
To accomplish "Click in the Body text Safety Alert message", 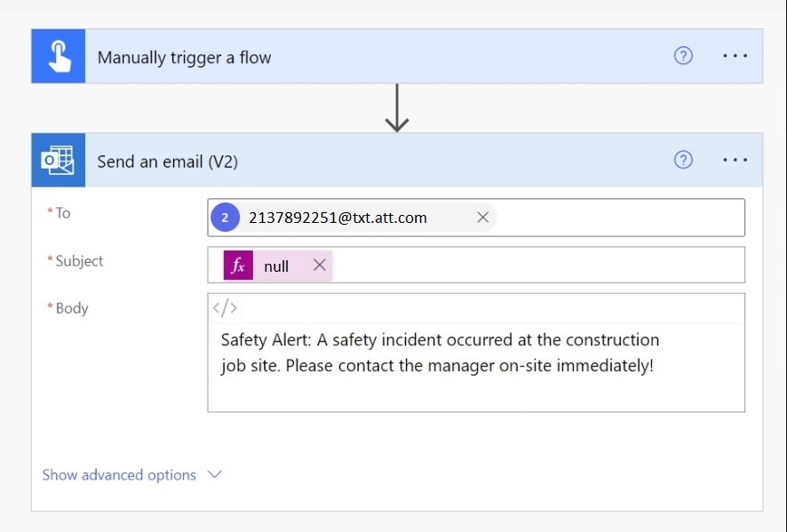I will [440, 353].
